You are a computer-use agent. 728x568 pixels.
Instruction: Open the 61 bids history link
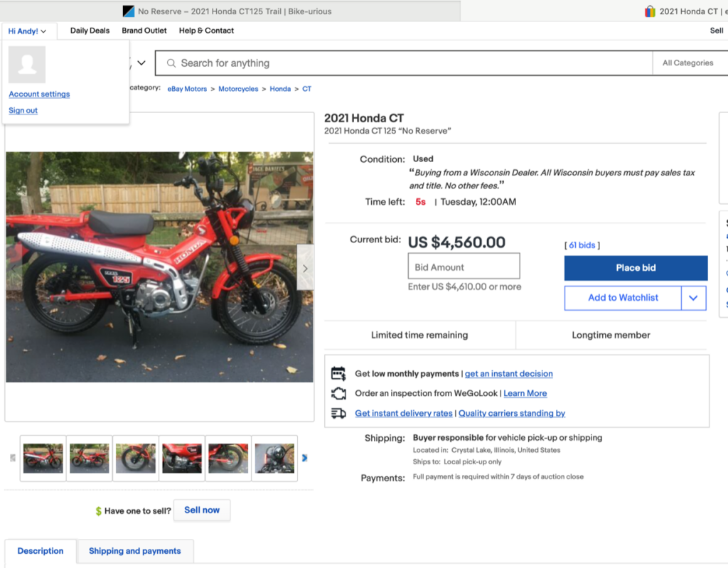pyautogui.click(x=582, y=245)
